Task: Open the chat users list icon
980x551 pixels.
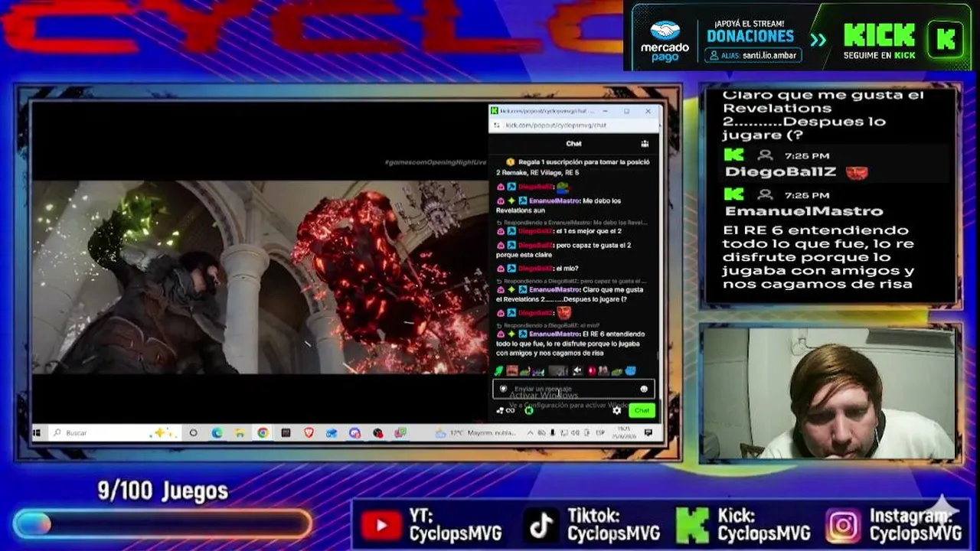Action: [x=645, y=143]
